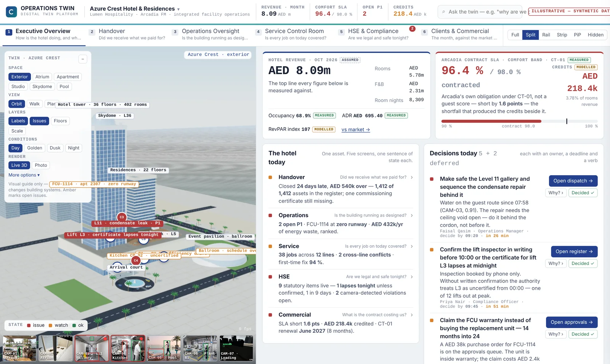Expand the Handover row chevron
The width and height of the screenshot is (610, 364).
tap(412, 177)
